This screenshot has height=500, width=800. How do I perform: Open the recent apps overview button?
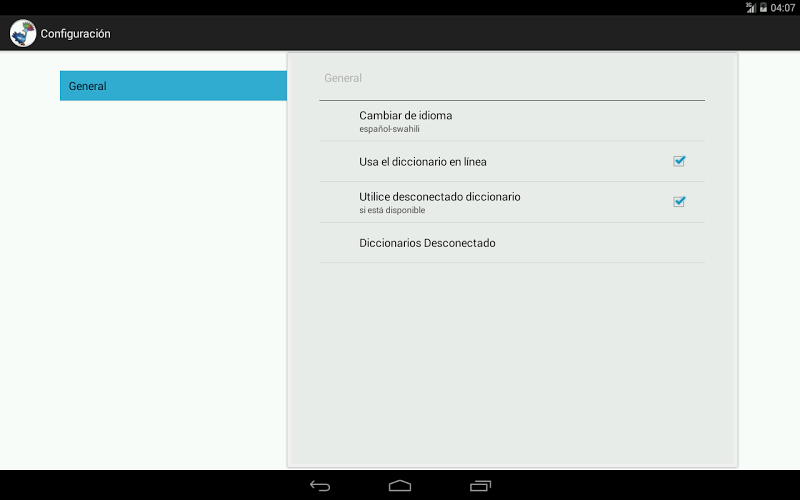pyautogui.click(x=480, y=486)
